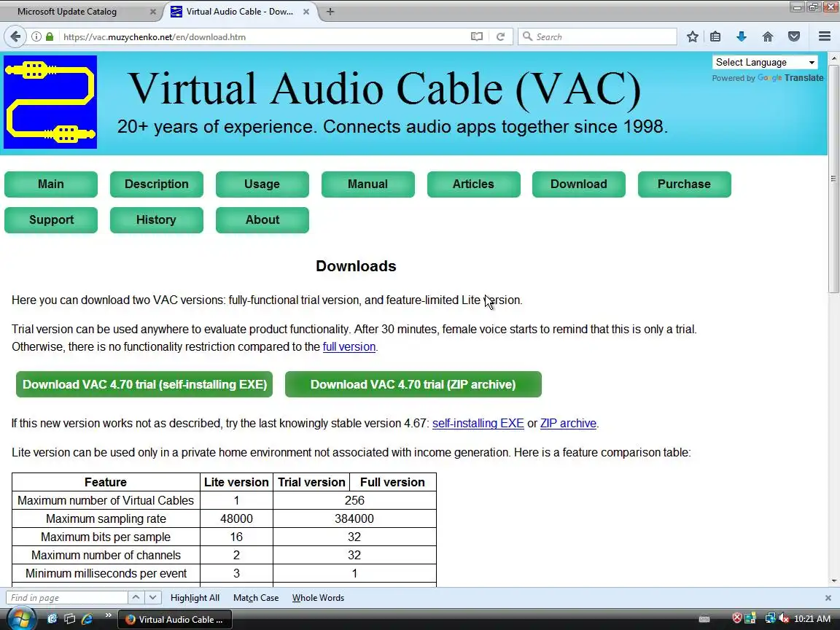The image size is (840, 630).
Task: Click '384000' sampling rate cell
Action: click(354, 518)
